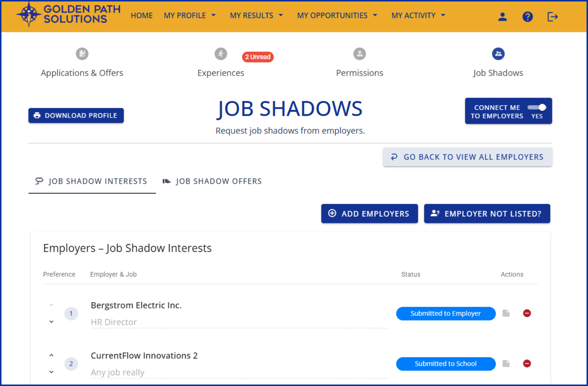Click the 2 Unread badge
Screen dimensions: 588x386
(x=258, y=57)
